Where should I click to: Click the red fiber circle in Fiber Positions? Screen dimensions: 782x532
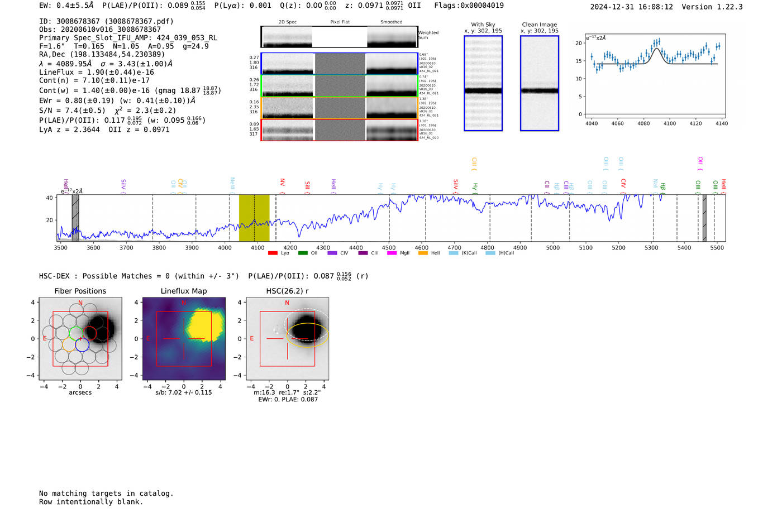coord(89,334)
